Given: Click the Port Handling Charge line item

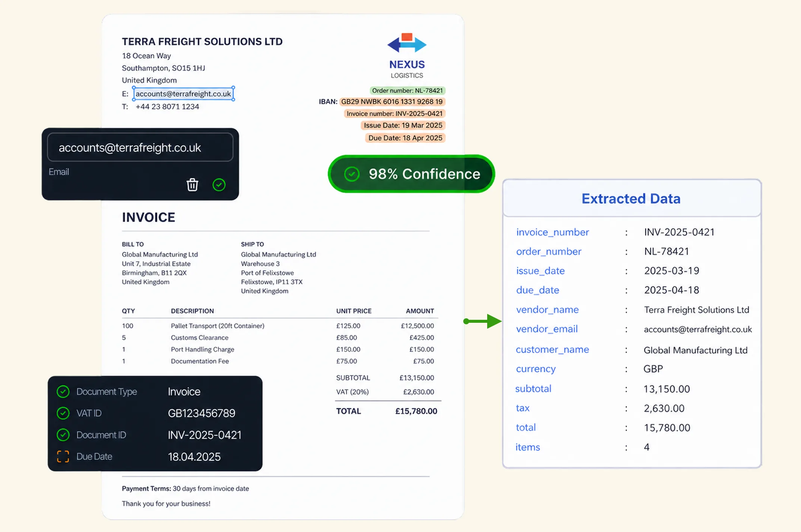Looking at the screenshot, I should tap(202, 349).
